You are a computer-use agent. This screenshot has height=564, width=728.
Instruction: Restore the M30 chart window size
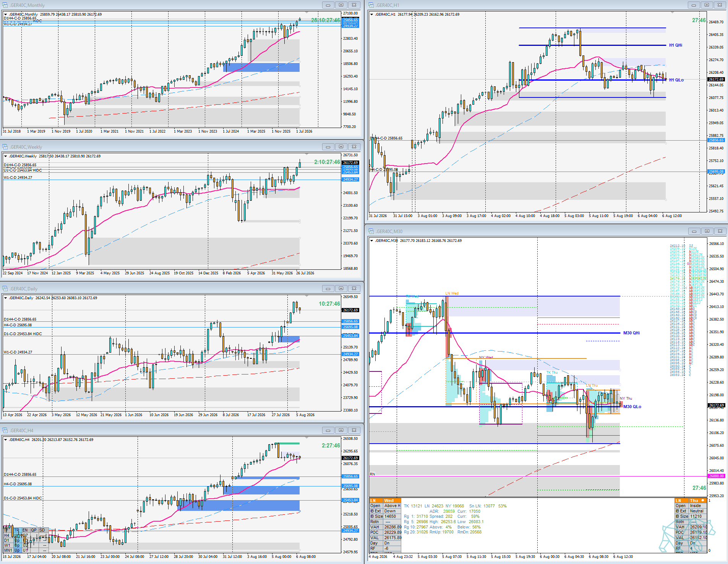click(x=707, y=231)
